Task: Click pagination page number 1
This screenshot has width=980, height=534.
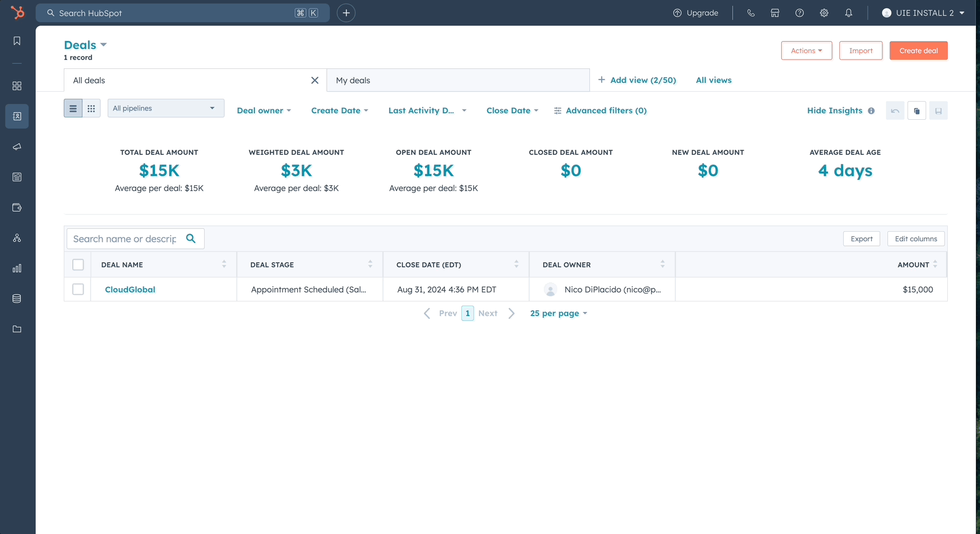Action: [x=467, y=313]
